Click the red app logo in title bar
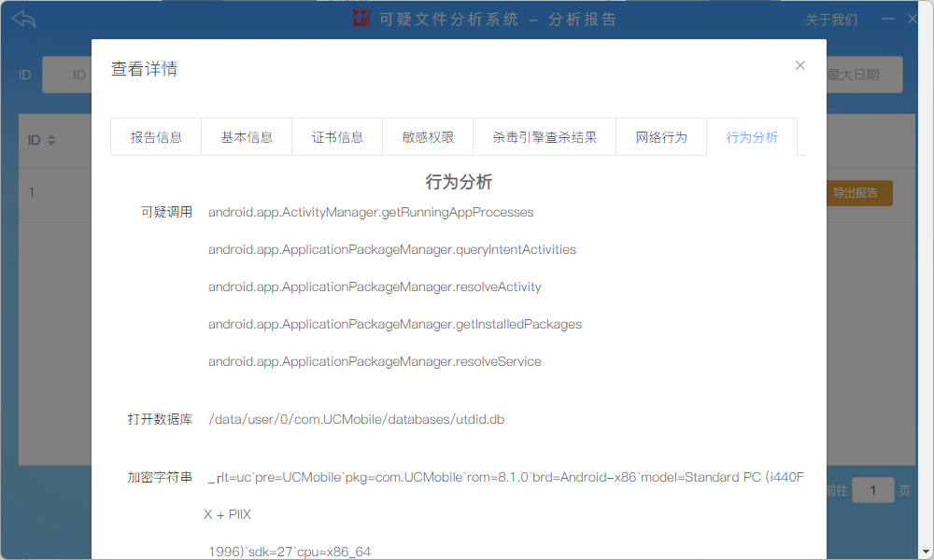934x560 pixels. 361,19
